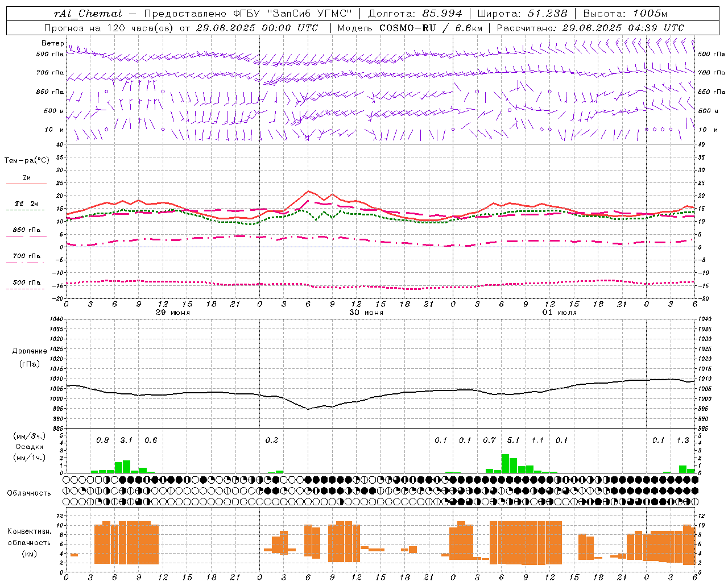The image size is (728, 582).
Task: Click the longitude value Долгота: 85.994
Action: point(415,14)
